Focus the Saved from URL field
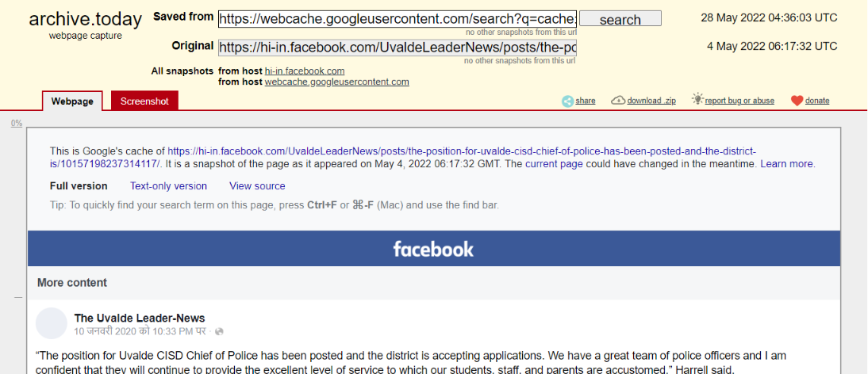Image resolution: width=868 pixels, height=374 pixels. point(398,19)
